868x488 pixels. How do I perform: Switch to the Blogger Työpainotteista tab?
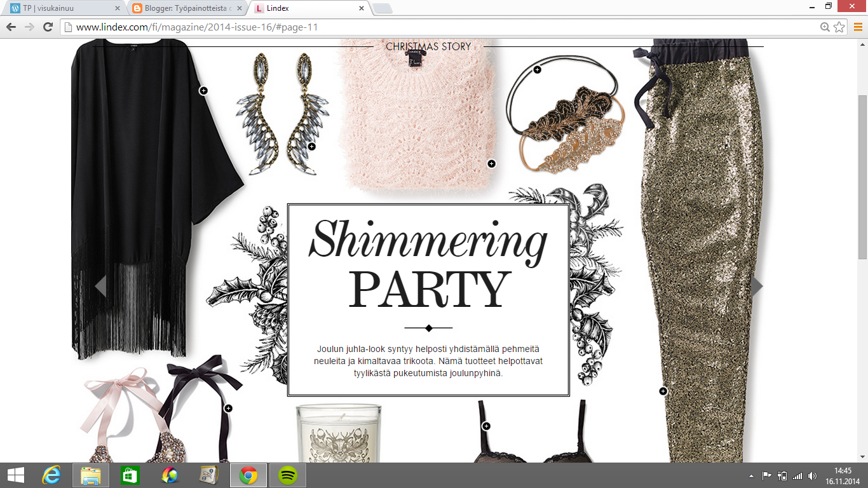[187, 8]
